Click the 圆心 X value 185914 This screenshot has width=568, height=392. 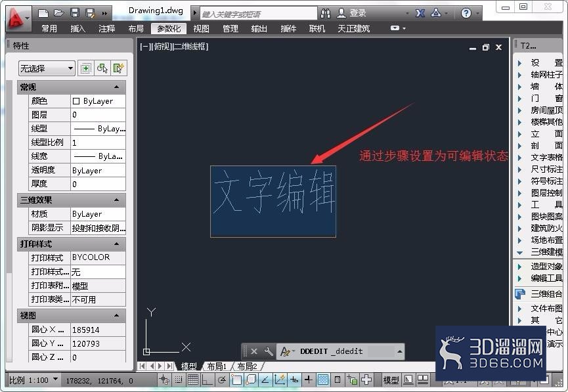[98, 330]
